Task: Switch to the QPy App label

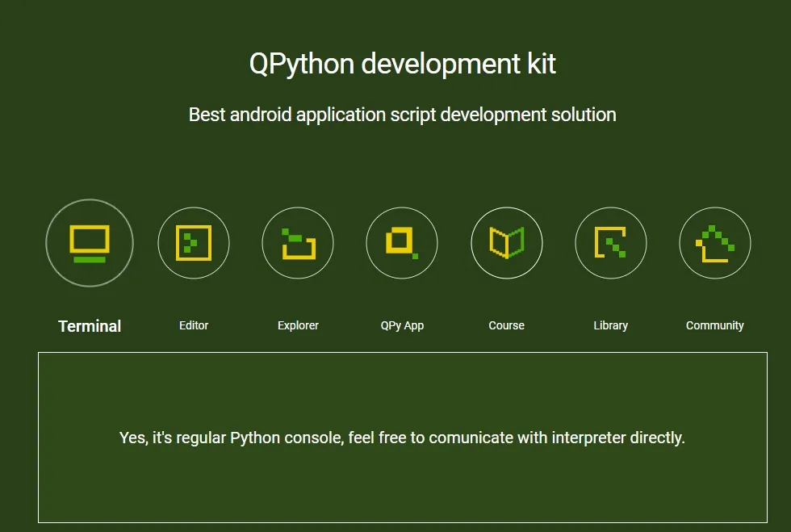Action: [x=402, y=325]
